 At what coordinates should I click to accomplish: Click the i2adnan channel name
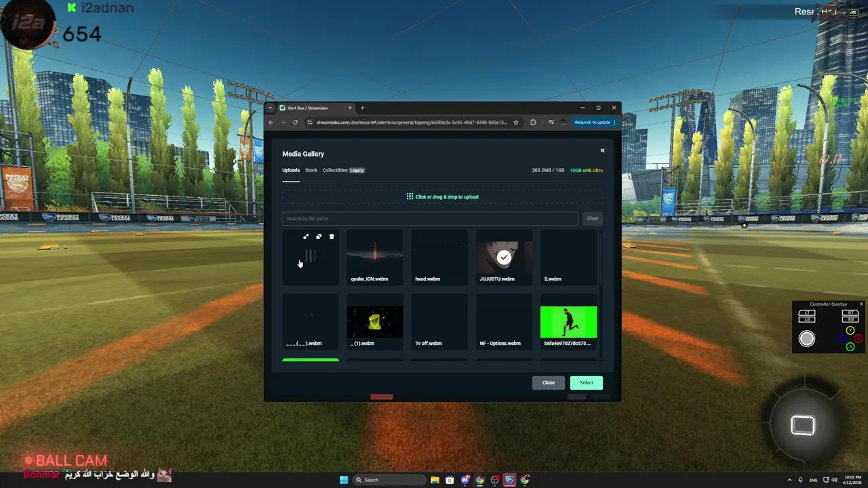[x=108, y=8]
